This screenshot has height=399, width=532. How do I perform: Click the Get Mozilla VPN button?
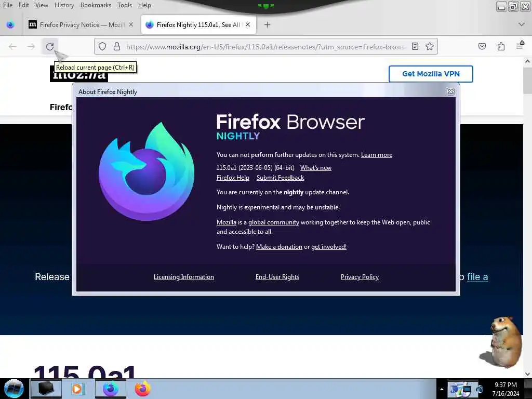[x=431, y=74]
